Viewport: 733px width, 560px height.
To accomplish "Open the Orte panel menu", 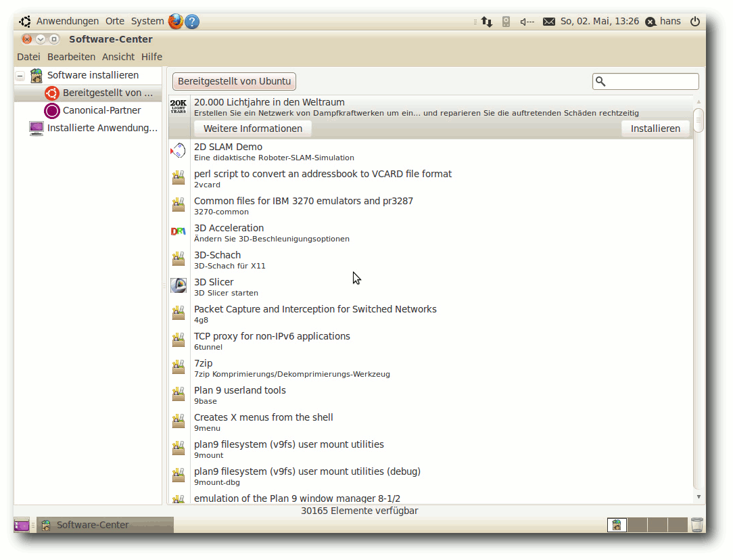I will point(115,22).
